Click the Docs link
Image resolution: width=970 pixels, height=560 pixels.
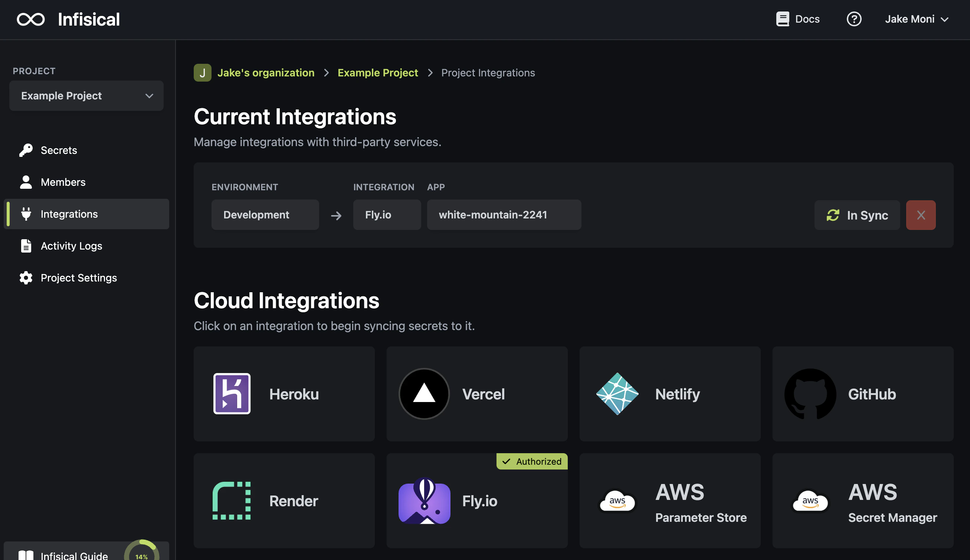[x=797, y=19]
